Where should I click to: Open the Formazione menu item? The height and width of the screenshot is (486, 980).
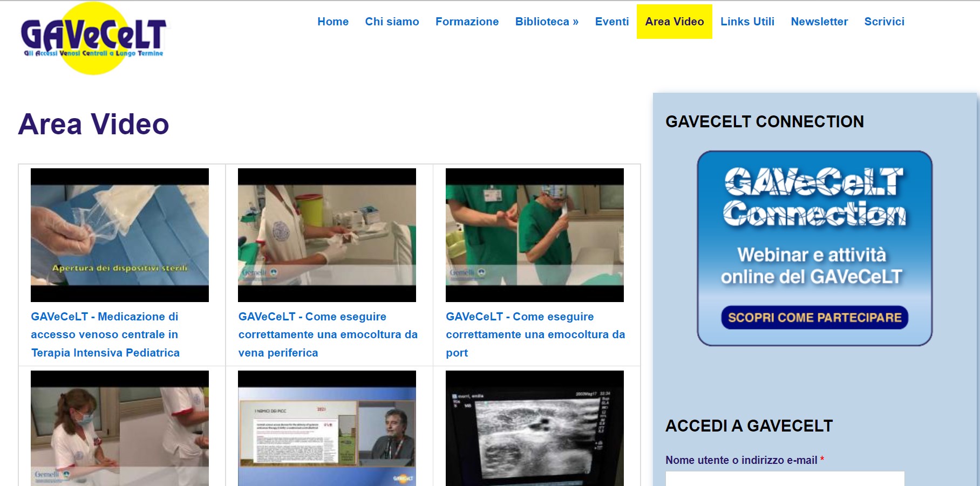tap(467, 22)
